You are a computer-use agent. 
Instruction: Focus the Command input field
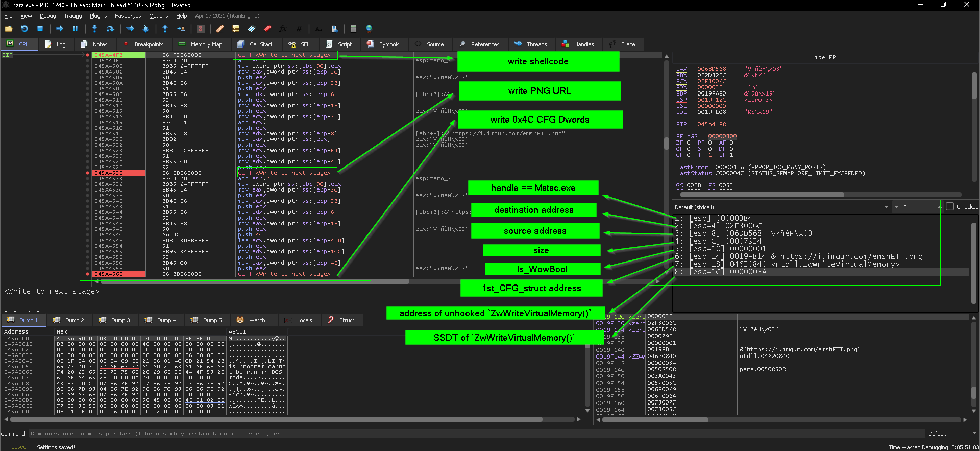(477, 434)
